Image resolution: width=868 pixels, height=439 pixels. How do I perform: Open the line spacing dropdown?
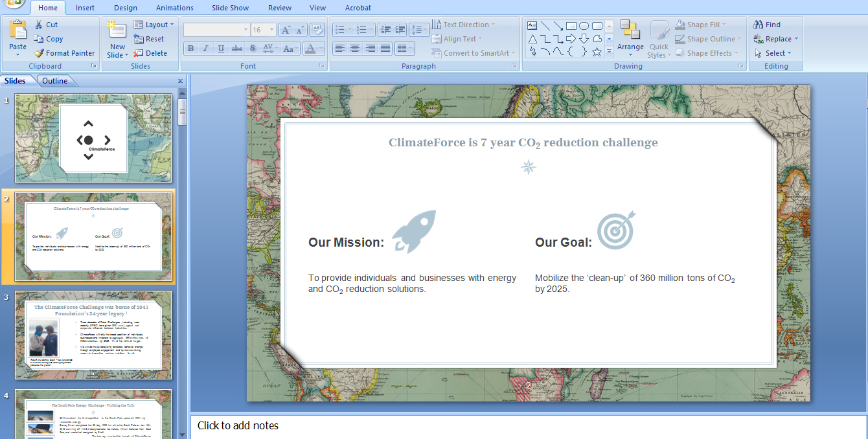point(418,30)
